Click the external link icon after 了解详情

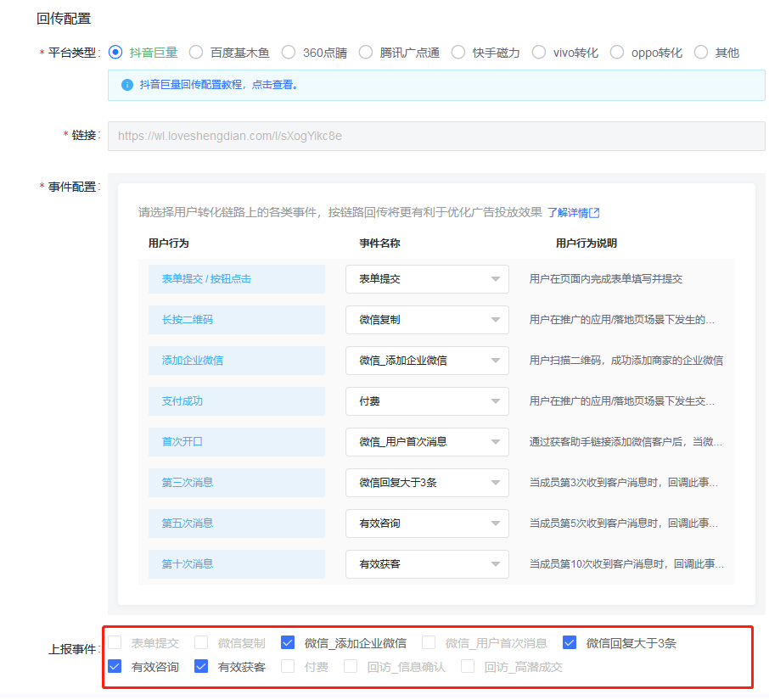(x=596, y=212)
